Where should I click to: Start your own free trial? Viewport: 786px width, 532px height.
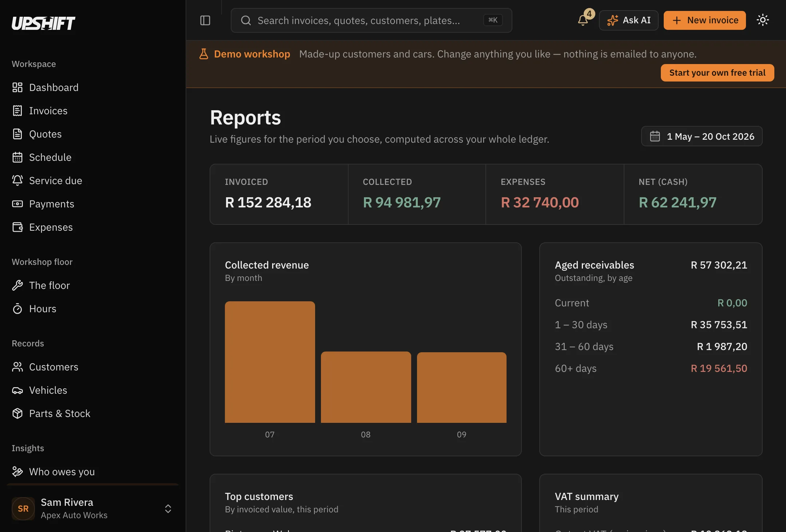point(717,73)
